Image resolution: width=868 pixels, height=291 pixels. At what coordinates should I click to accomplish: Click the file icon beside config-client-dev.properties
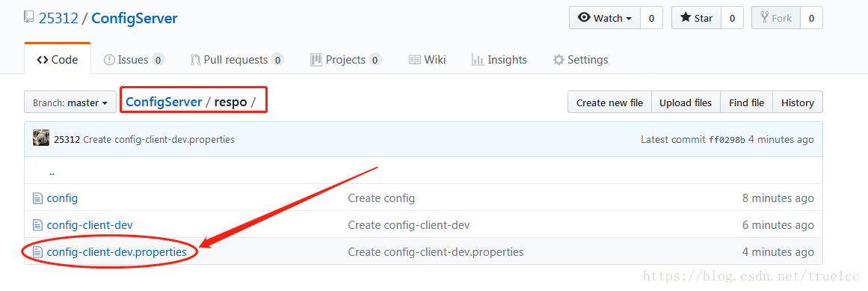37,251
